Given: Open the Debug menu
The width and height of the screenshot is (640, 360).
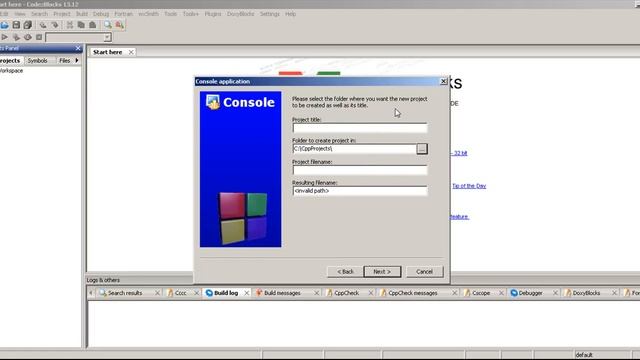Looking at the screenshot, I should pos(101,14).
